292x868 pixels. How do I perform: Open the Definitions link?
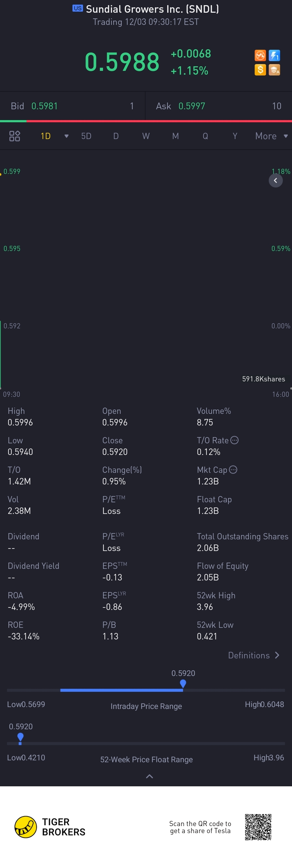(x=254, y=655)
